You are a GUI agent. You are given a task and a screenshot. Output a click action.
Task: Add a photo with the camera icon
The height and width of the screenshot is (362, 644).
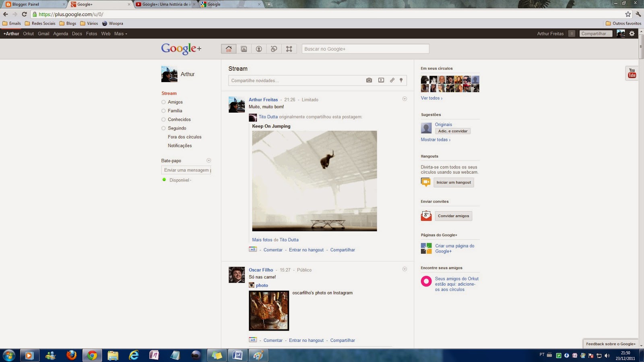click(x=369, y=80)
